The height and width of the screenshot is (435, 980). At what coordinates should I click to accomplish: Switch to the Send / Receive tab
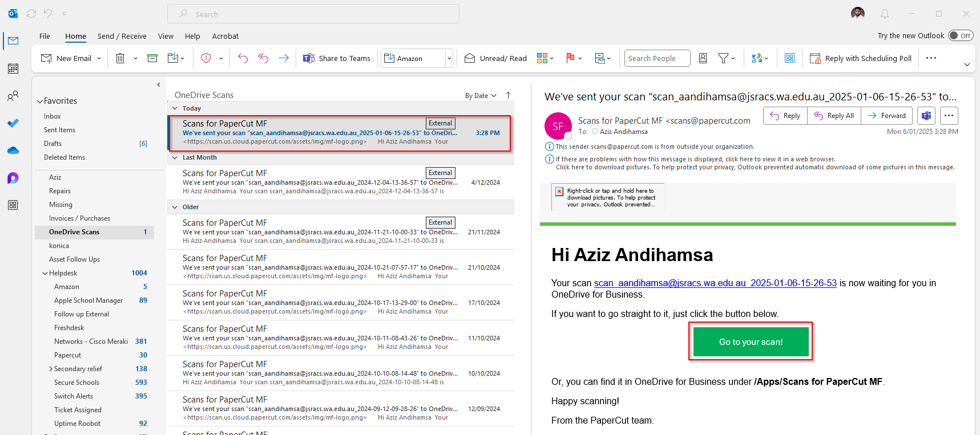(122, 36)
